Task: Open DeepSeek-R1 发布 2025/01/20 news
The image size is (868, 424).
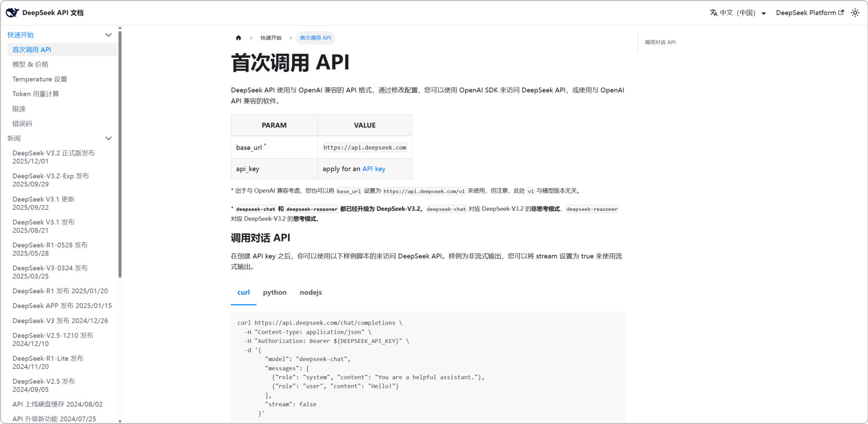Action: [60, 291]
